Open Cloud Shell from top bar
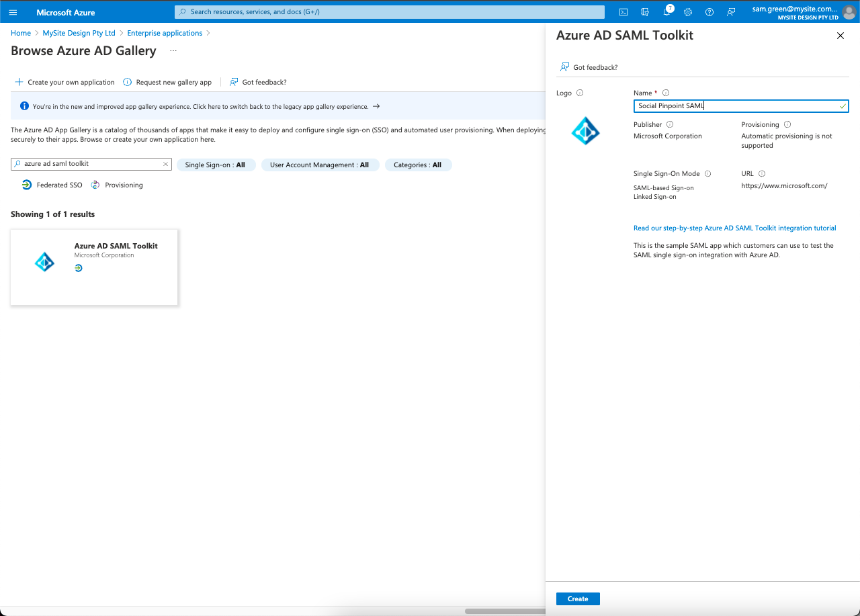 pyautogui.click(x=623, y=12)
